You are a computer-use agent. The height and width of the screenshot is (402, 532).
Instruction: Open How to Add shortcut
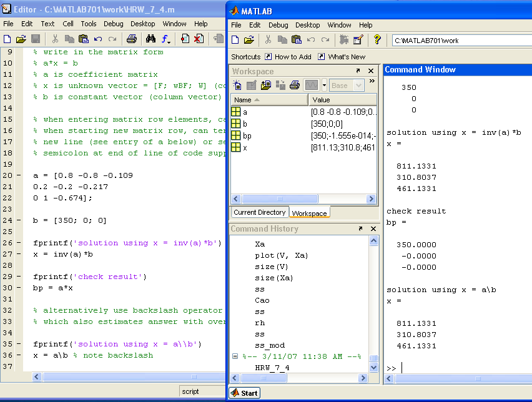(288, 57)
